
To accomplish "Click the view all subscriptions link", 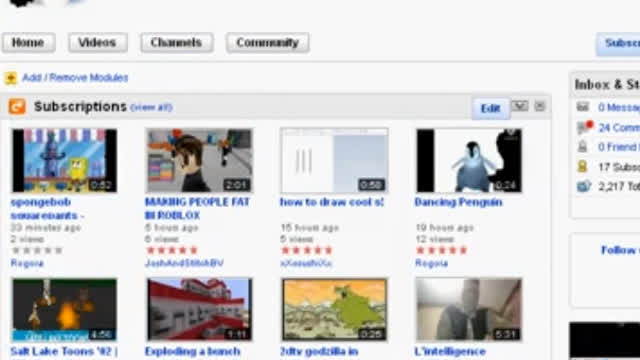I will pos(151,107).
